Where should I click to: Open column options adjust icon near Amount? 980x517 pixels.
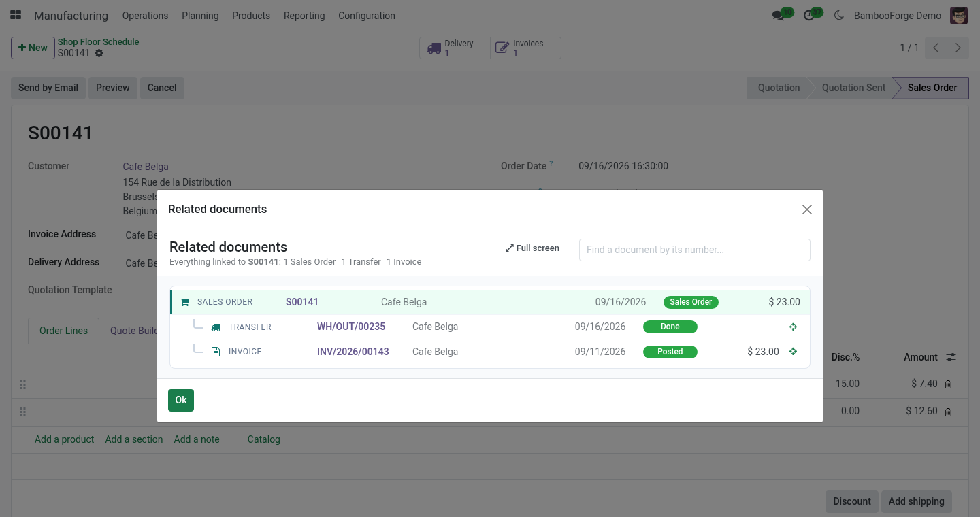coord(951,357)
